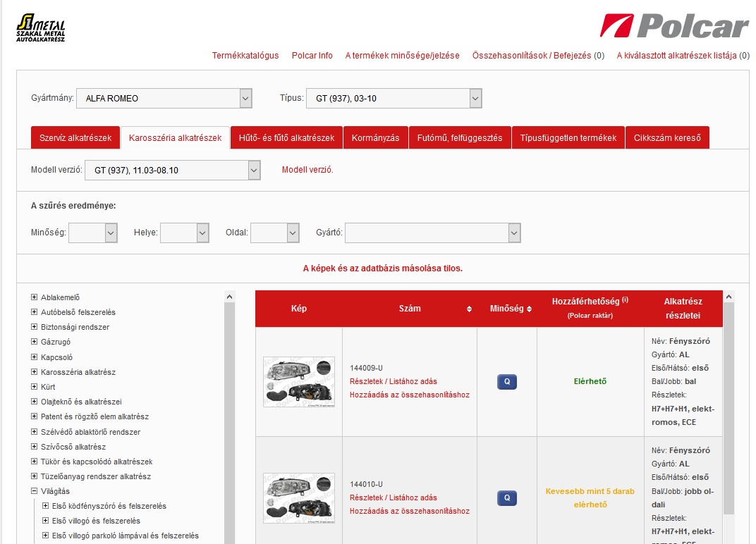Click the Szakal Metal logo
756x544 pixels.
click(x=40, y=27)
